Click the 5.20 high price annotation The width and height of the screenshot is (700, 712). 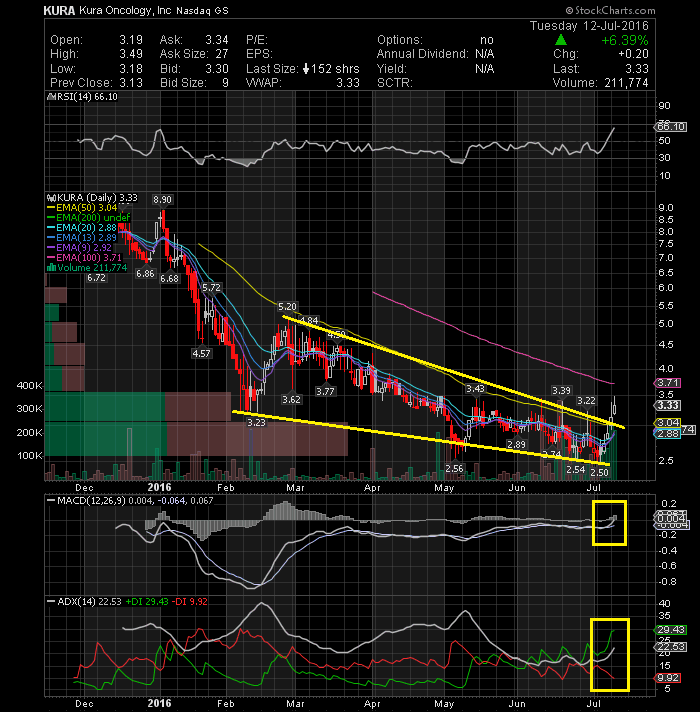point(287,307)
